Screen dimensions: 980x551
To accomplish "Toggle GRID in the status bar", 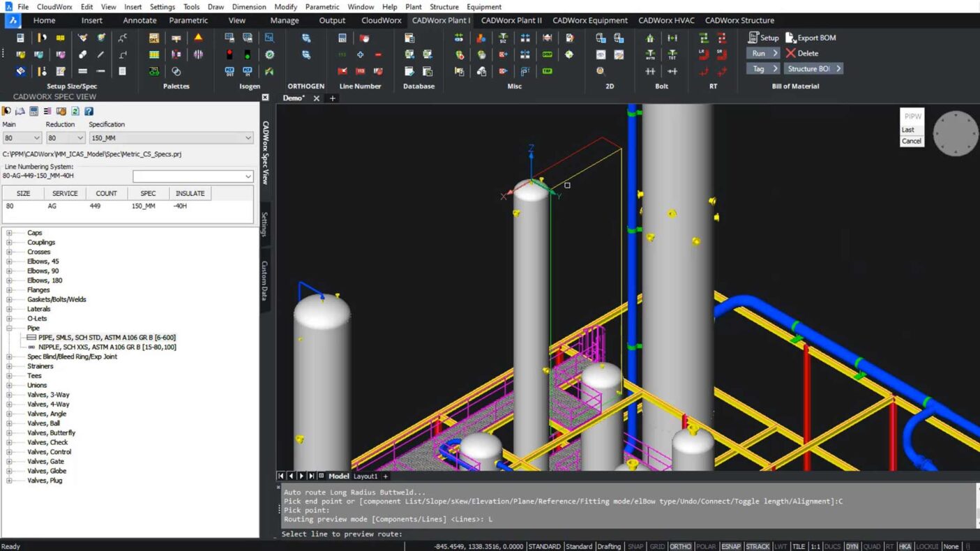I will click(x=656, y=546).
